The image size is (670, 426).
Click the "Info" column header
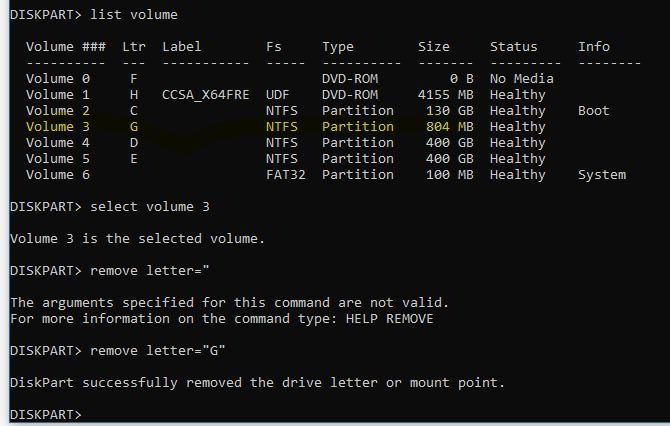tap(593, 46)
